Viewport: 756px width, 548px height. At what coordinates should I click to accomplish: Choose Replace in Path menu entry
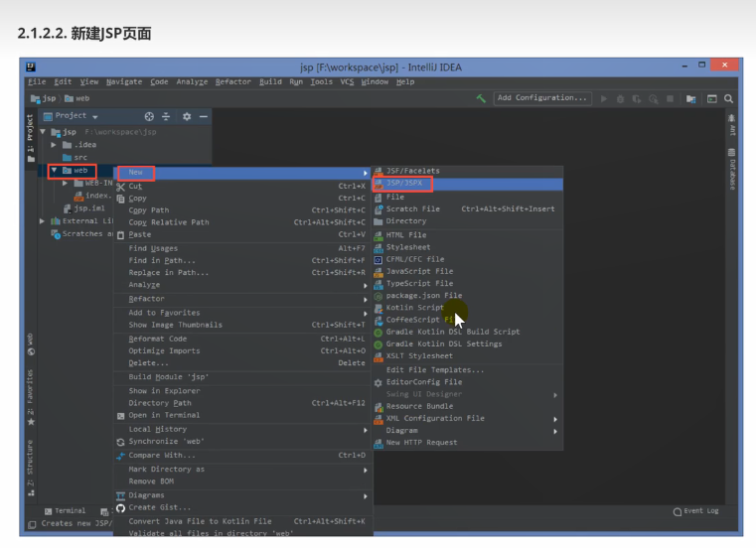(243, 272)
